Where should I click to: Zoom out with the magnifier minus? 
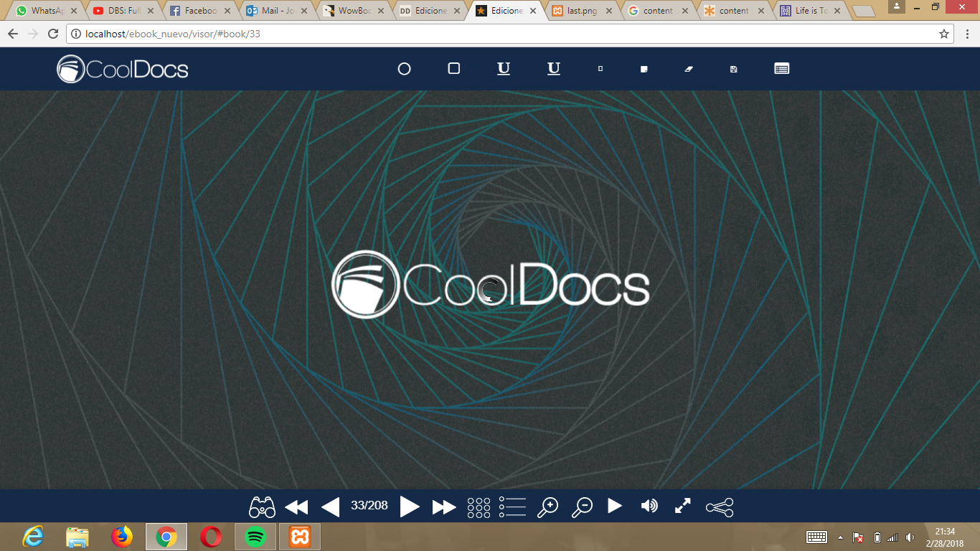tap(582, 507)
